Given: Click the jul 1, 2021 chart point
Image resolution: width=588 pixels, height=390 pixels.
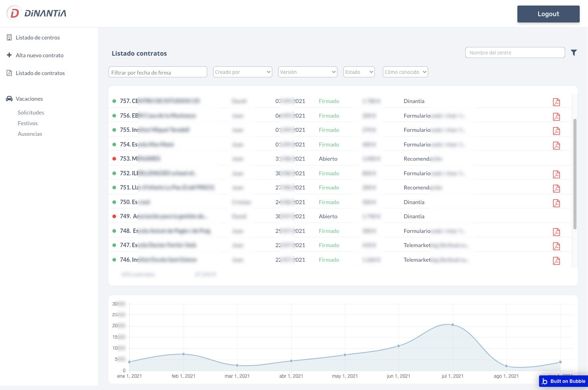Looking at the screenshot, I should pos(453,325).
